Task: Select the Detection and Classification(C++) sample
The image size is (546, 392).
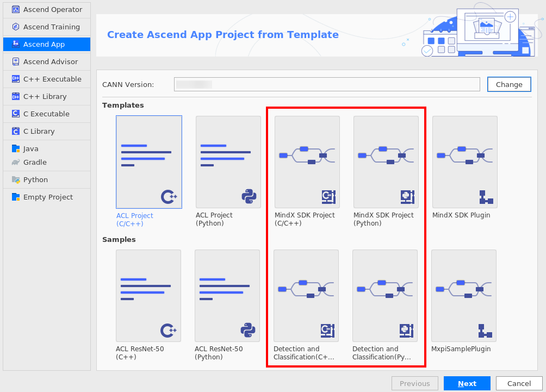Action: pyautogui.click(x=306, y=296)
